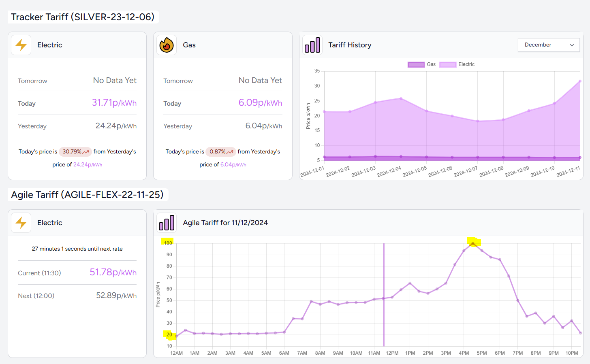The image size is (590, 364).
Task: Click the 6.04p/kWh Yesterday gas price
Action: click(264, 126)
